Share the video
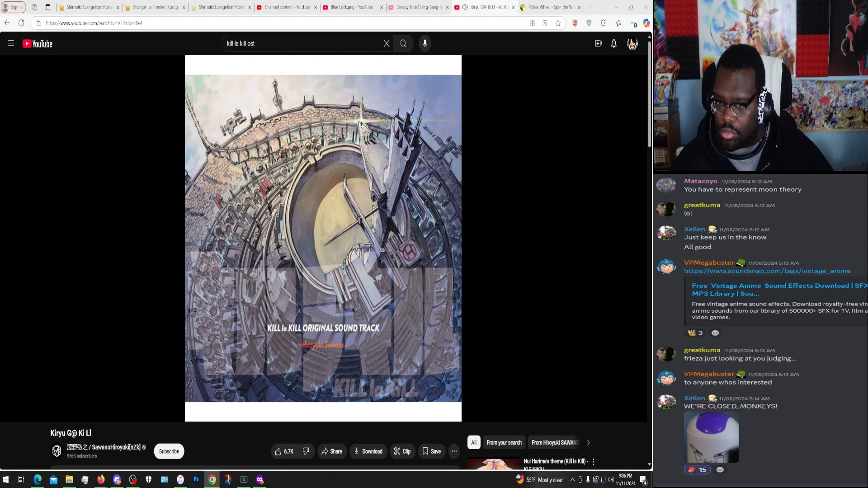The height and width of the screenshot is (488, 868). point(332,451)
